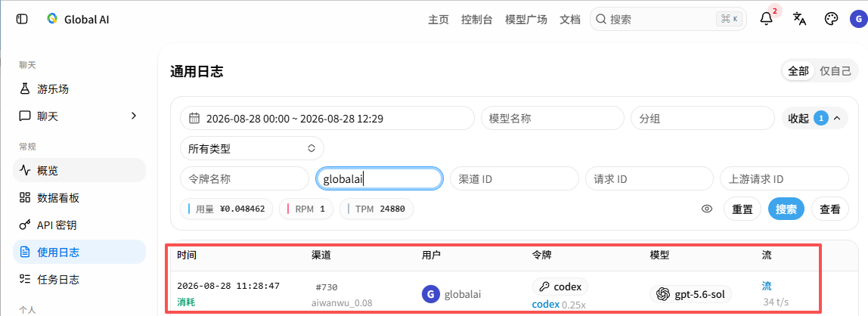Open 文档 in top navigation
This screenshot has height=316, width=868.
click(x=570, y=20)
